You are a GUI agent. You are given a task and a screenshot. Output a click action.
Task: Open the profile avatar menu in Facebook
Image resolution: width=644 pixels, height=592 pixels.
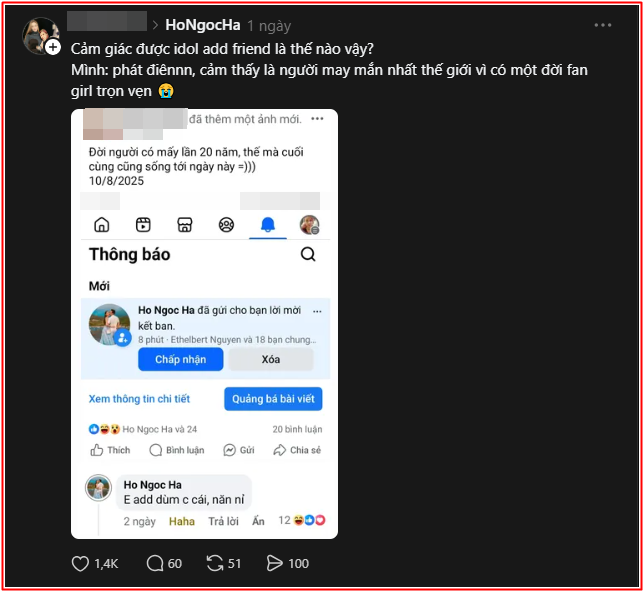(x=309, y=225)
